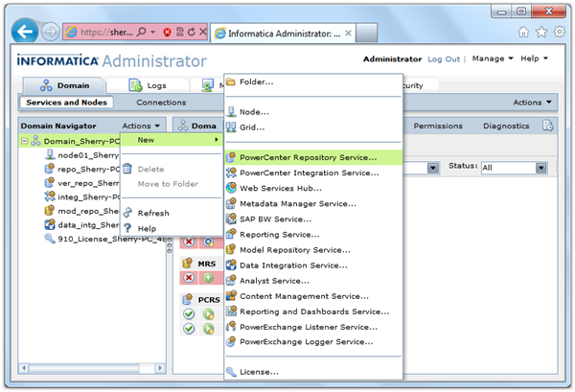Click the Content Management Service icon
Image resolution: width=575 pixels, height=392 pixels.
[231, 295]
